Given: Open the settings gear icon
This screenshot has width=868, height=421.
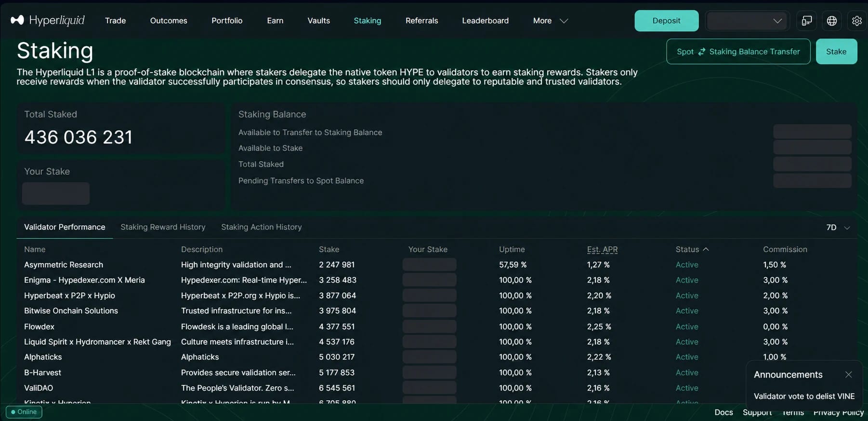Looking at the screenshot, I should tap(856, 21).
